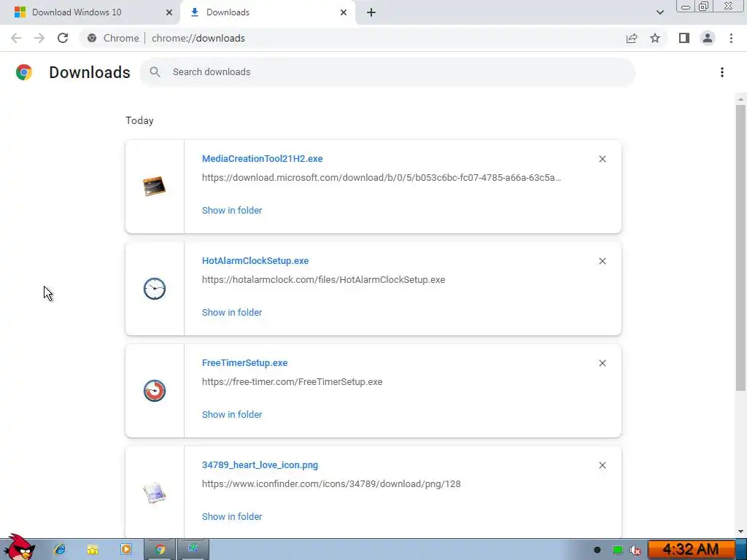Show HotAlarmClockSetup.exe in folder
This screenshot has width=747, height=560.
click(x=232, y=312)
